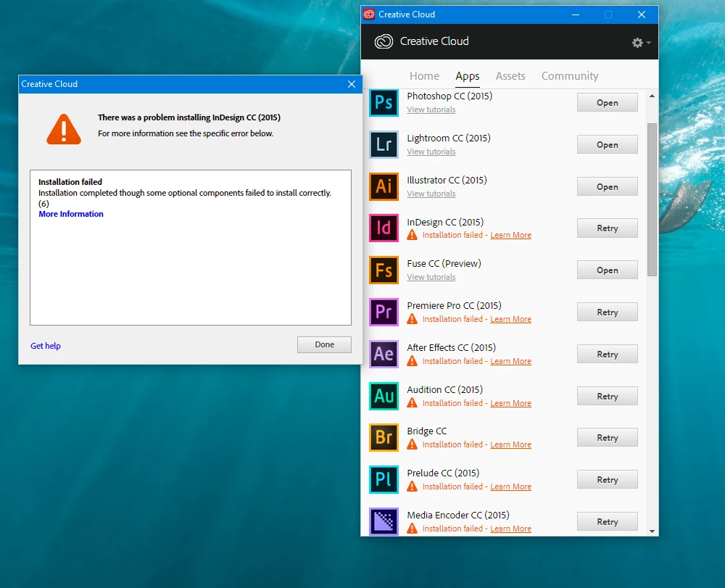The height and width of the screenshot is (588, 725).
Task: Click the red Creative Cloud title bar icon
Action: coord(369,15)
